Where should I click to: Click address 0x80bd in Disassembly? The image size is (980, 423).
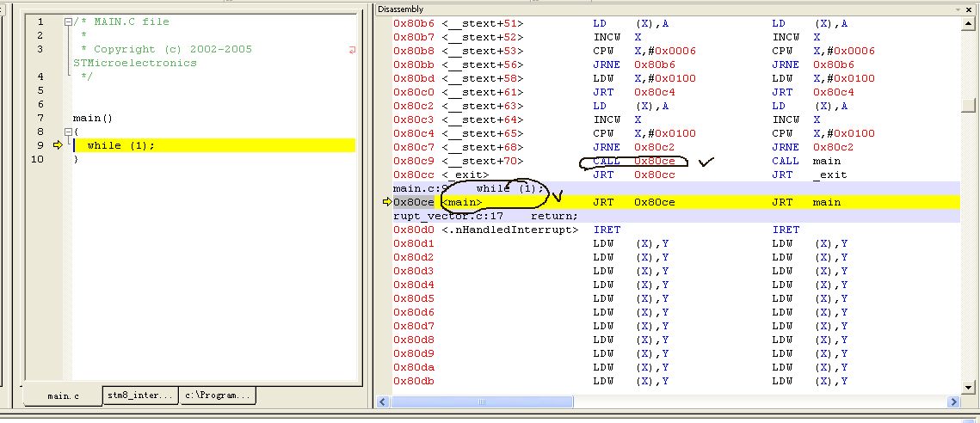(x=414, y=78)
